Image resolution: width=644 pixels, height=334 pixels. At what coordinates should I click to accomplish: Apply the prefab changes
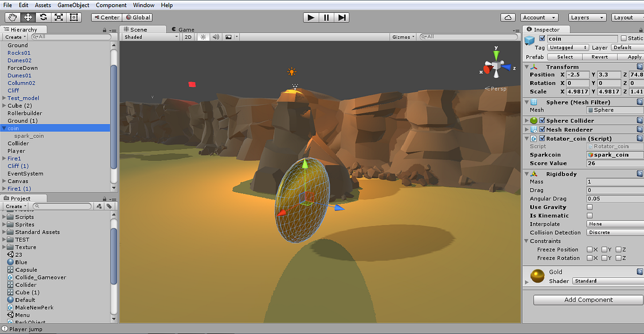coord(633,56)
